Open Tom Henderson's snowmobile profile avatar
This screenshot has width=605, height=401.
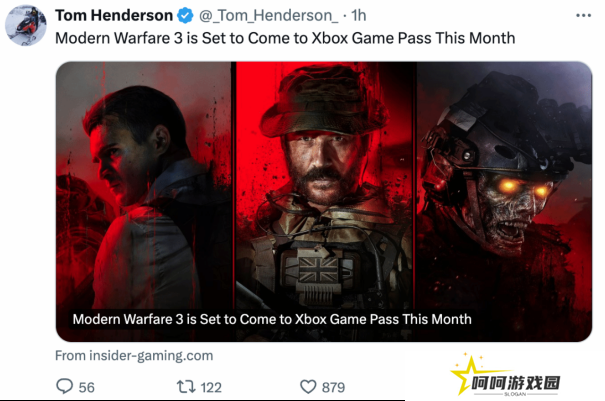(25, 25)
